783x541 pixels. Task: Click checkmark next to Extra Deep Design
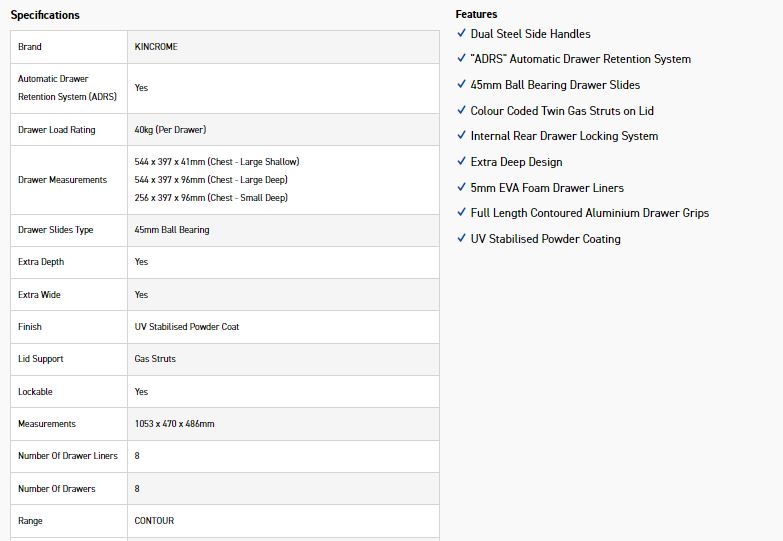click(461, 161)
